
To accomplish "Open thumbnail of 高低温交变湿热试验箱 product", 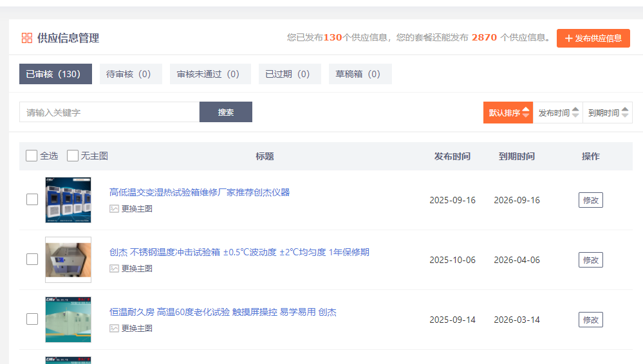I will tap(68, 200).
